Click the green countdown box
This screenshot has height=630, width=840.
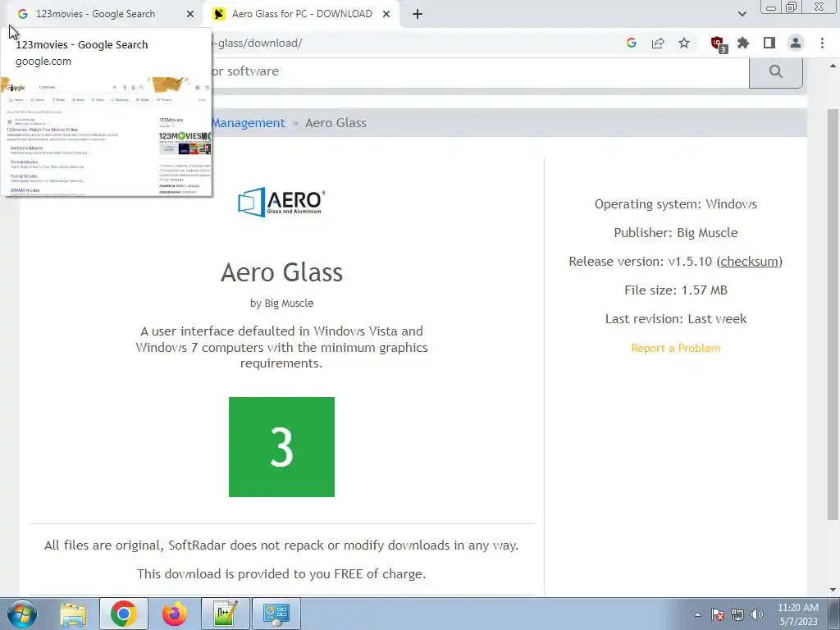[282, 447]
